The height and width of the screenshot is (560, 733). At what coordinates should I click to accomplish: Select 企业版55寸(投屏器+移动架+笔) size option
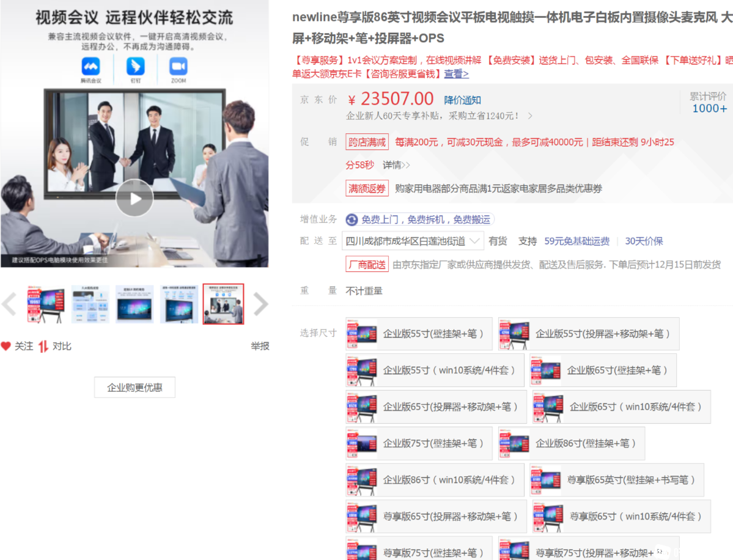click(589, 334)
